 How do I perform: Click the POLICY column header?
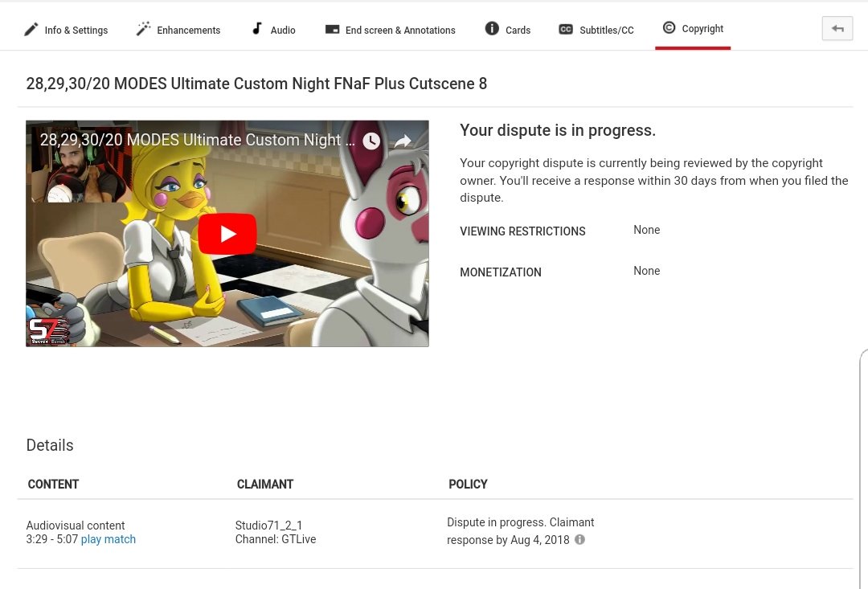coord(468,485)
